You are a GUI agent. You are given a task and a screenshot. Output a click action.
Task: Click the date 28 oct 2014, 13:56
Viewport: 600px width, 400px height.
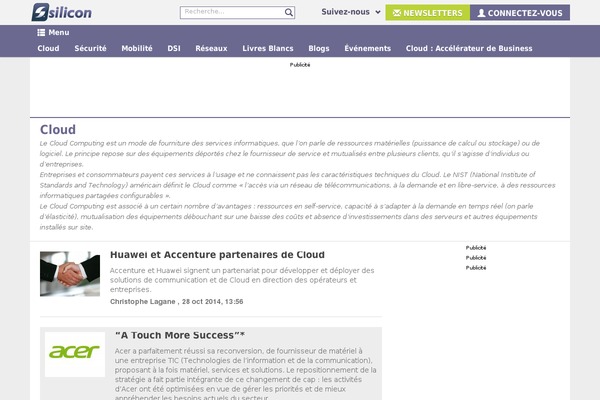pyautogui.click(x=212, y=302)
